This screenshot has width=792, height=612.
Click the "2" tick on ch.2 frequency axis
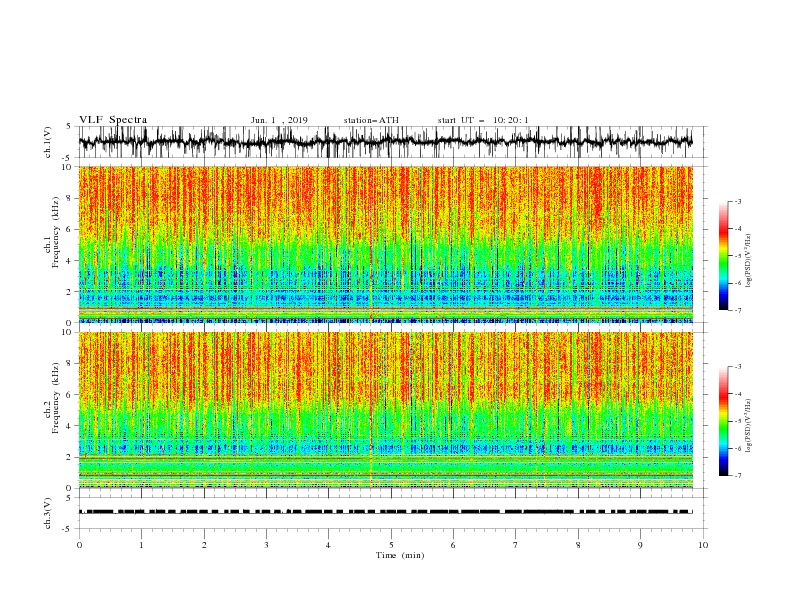[x=70, y=457]
